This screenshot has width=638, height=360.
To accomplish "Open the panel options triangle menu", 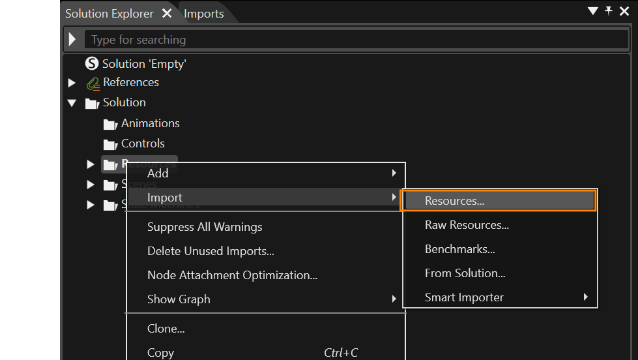I will point(593,11).
